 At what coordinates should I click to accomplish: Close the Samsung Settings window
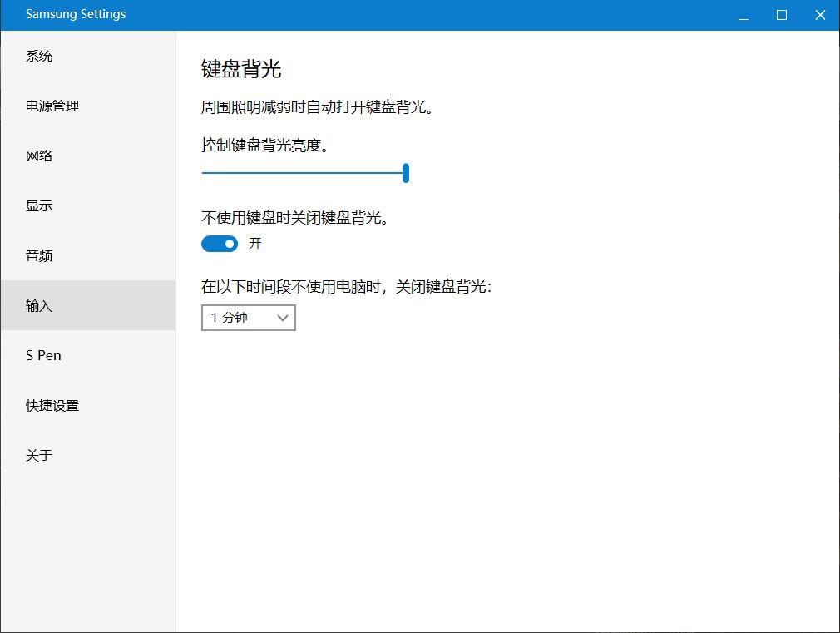pos(820,14)
